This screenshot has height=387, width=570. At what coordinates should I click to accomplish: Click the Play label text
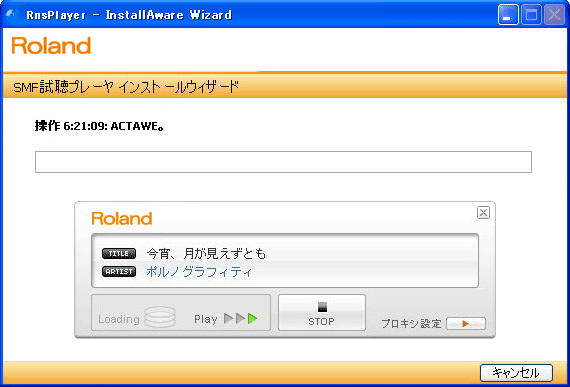click(x=206, y=319)
